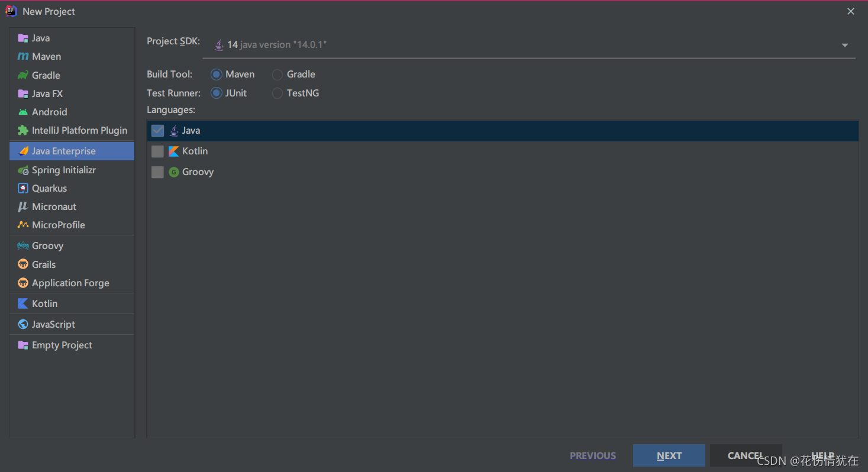This screenshot has width=868, height=472.
Task: Click the Grails icon
Action: tap(23, 264)
